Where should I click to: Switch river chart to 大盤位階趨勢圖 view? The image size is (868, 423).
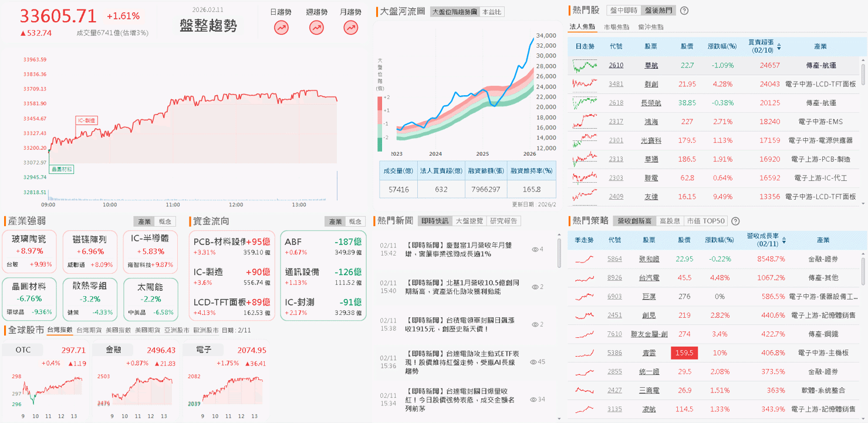pyautogui.click(x=454, y=12)
